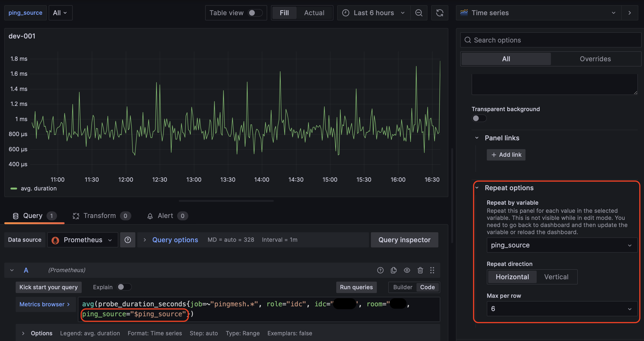Viewport: 644px width, 341px height.
Task: Choose Horizontal repeat direction
Action: click(512, 277)
